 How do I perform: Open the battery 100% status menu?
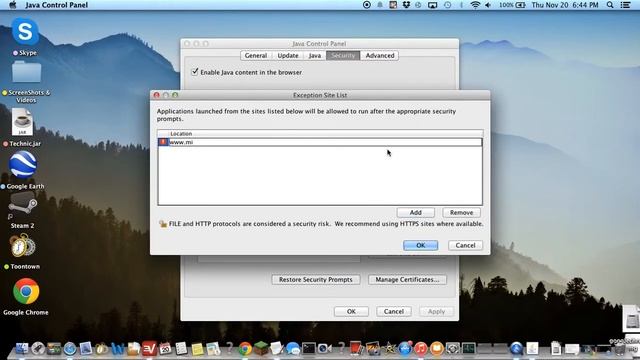pyautogui.click(x=512, y=5)
